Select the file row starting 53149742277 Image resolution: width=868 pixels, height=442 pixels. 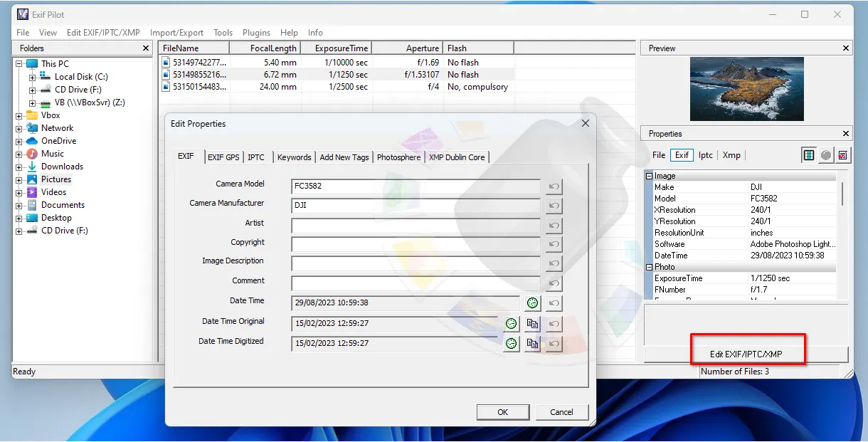[396, 63]
